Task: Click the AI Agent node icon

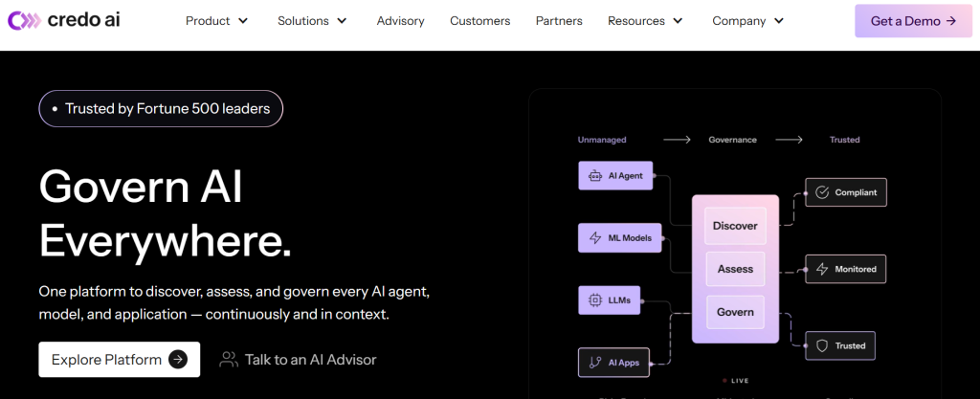Action: tap(594, 176)
